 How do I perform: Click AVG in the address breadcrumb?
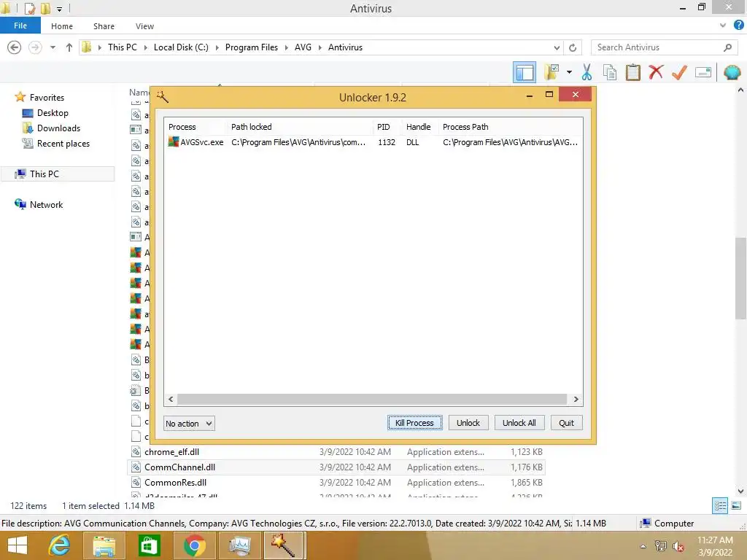coord(303,47)
